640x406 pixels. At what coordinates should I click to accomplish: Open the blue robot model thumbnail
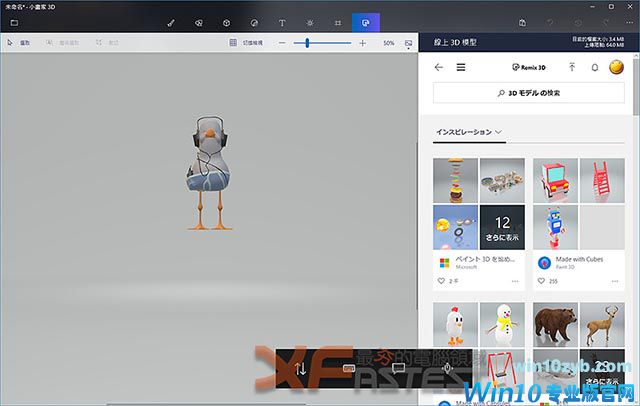point(555,227)
